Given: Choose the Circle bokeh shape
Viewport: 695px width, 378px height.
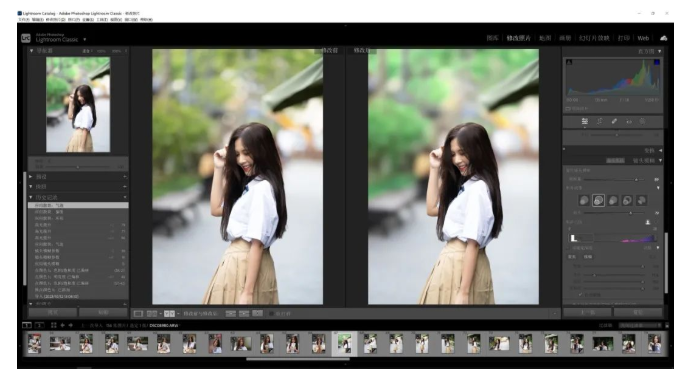Looking at the screenshot, I should (584, 201).
